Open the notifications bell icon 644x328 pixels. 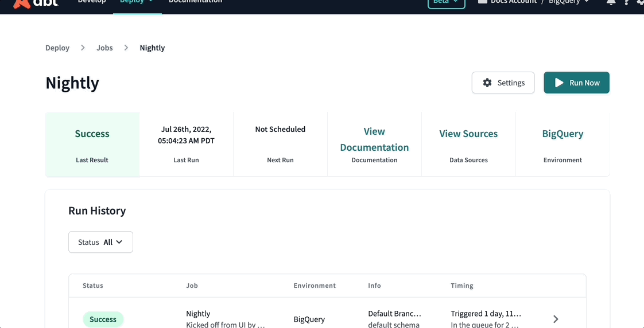coord(611,2)
